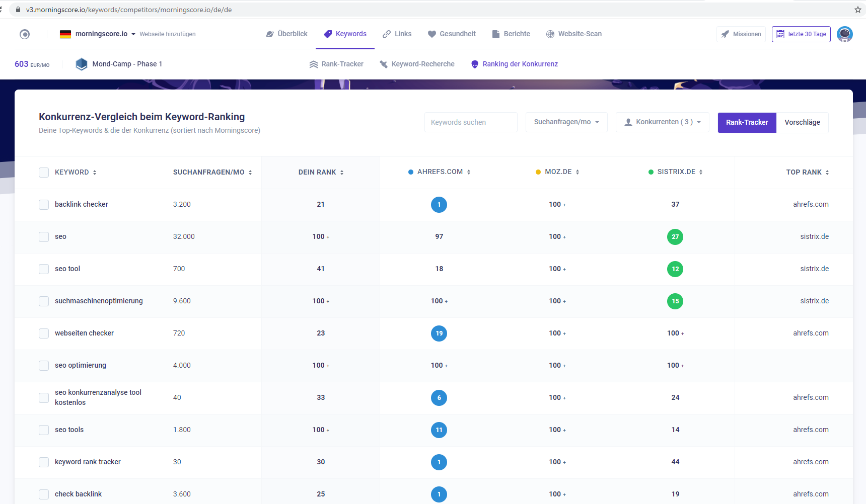The image size is (866, 504).
Task: Open Missionen via the rocket icon
Action: [725, 34]
